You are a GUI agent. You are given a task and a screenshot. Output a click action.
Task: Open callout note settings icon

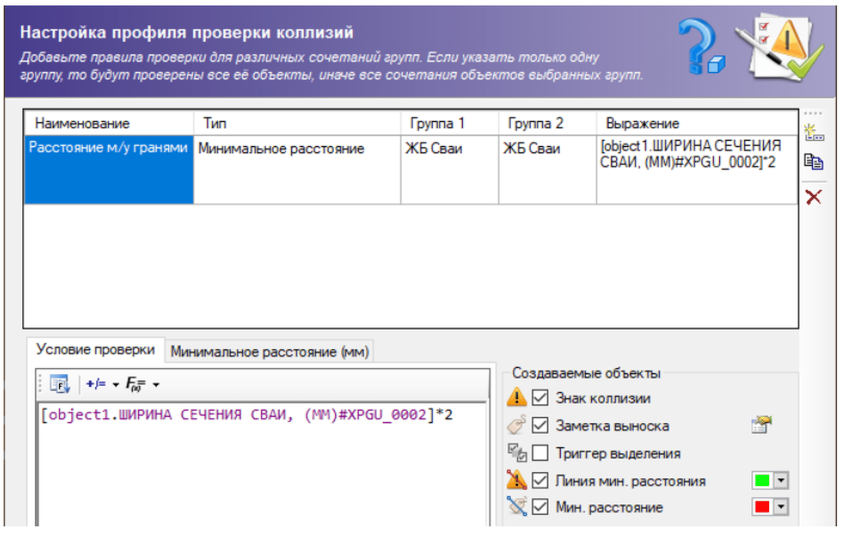click(762, 425)
